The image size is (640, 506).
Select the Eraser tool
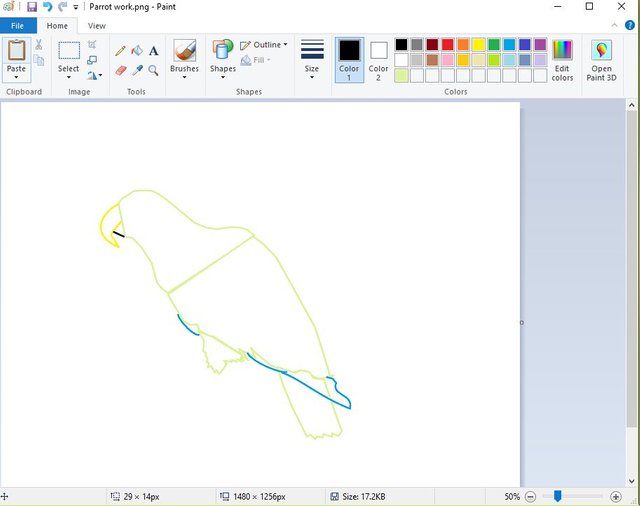coord(121,70)
